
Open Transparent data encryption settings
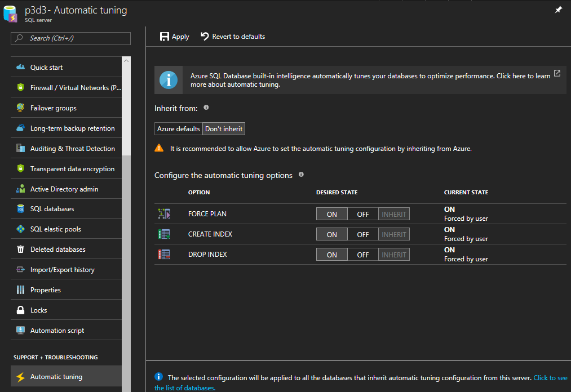(x=72, y=169)
